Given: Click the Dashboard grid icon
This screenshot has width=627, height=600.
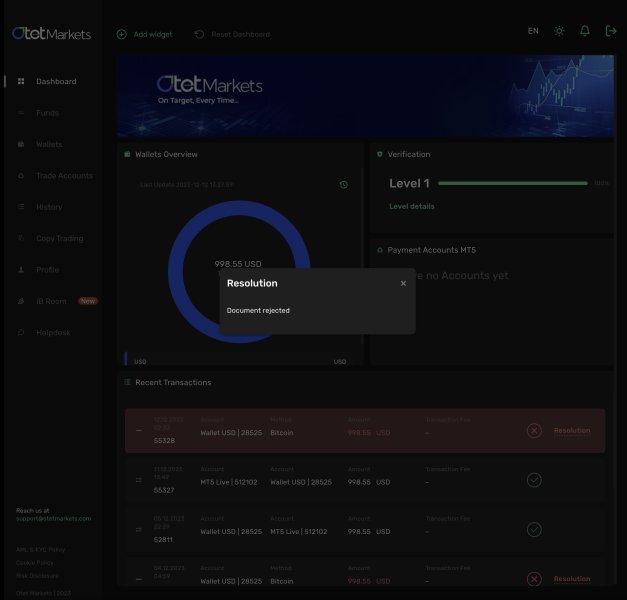Looking at the screenshot, I should point(21,81).
